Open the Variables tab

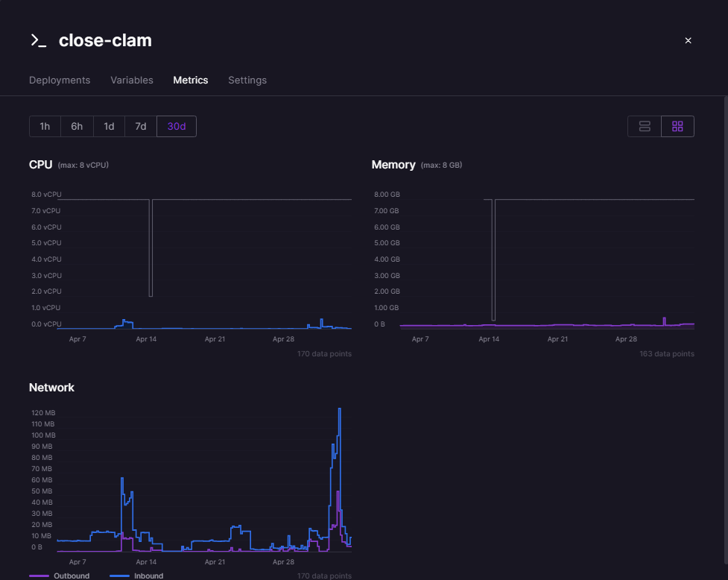132,80
